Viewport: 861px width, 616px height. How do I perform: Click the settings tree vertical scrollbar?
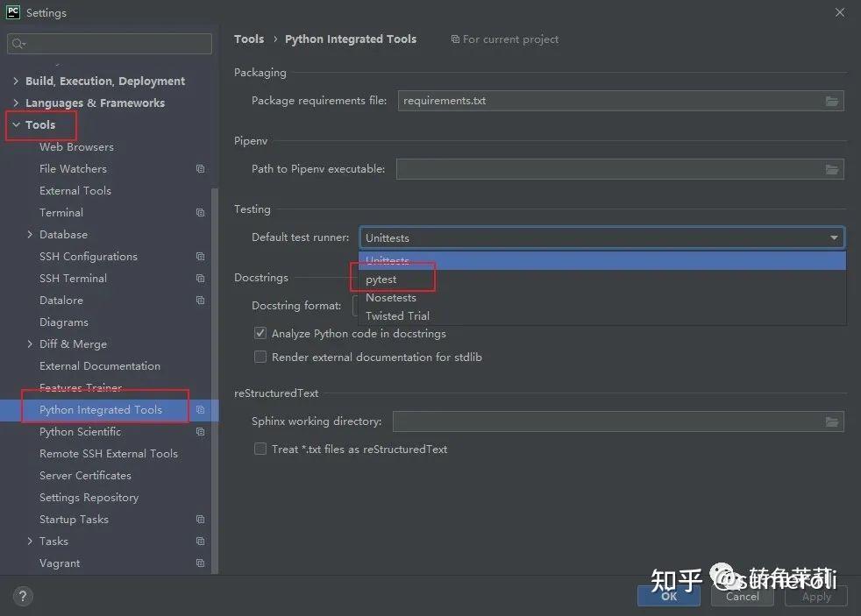point(215,380)
